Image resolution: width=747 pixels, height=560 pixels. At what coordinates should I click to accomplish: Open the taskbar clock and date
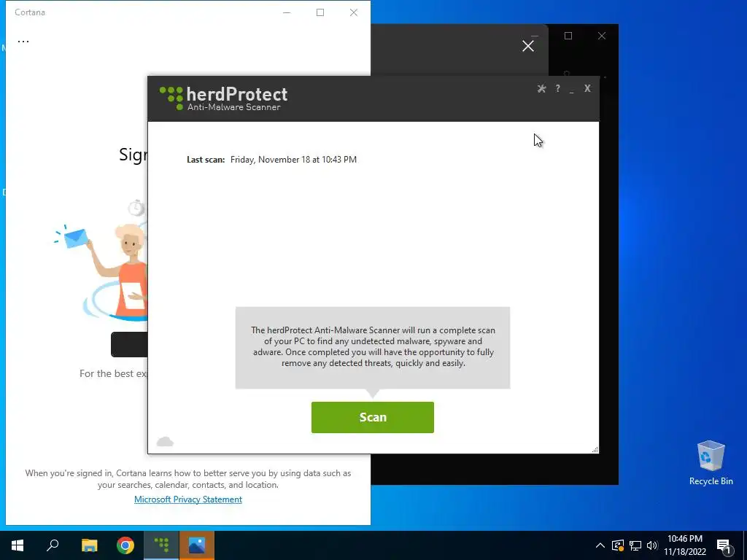coord(685,545)
